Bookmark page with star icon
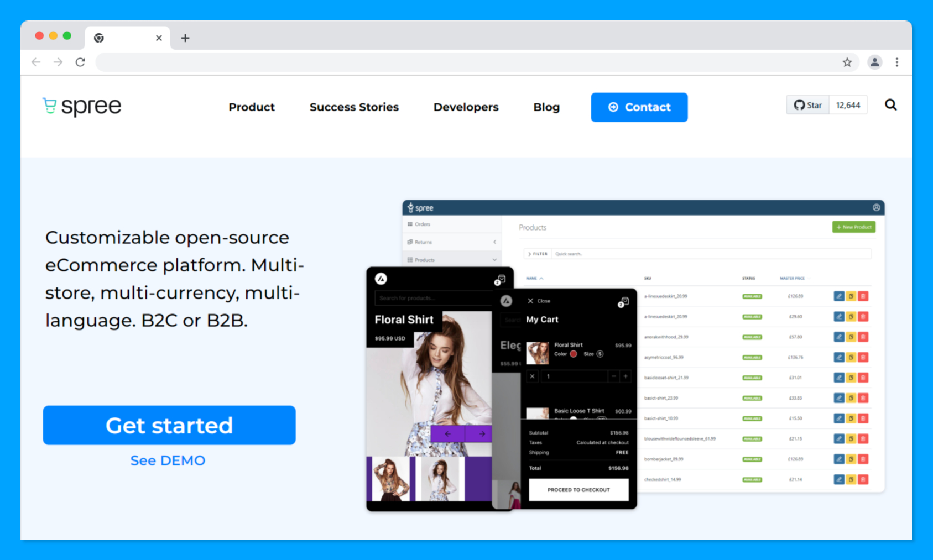The height and width of the screenshot is (560, 933). click(x=847, y=62)
